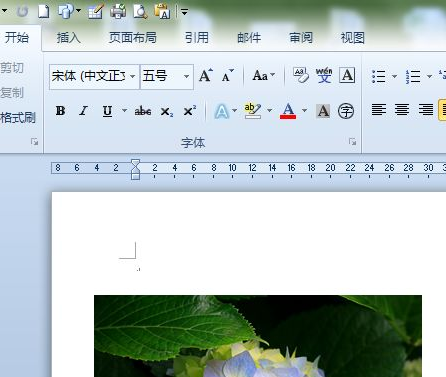Open the clipboard group dialog launcher
This screenshot has height=377, width=446.
click(34, 142)
